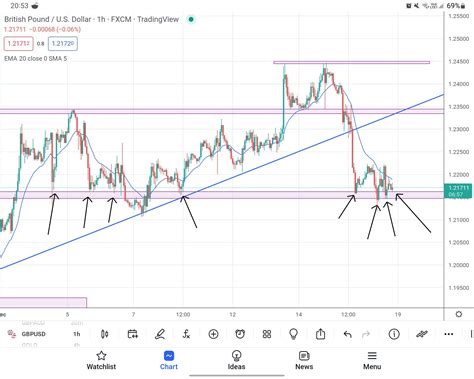Tap the green market status dot
474x379 pixels.
pos(191,19)
